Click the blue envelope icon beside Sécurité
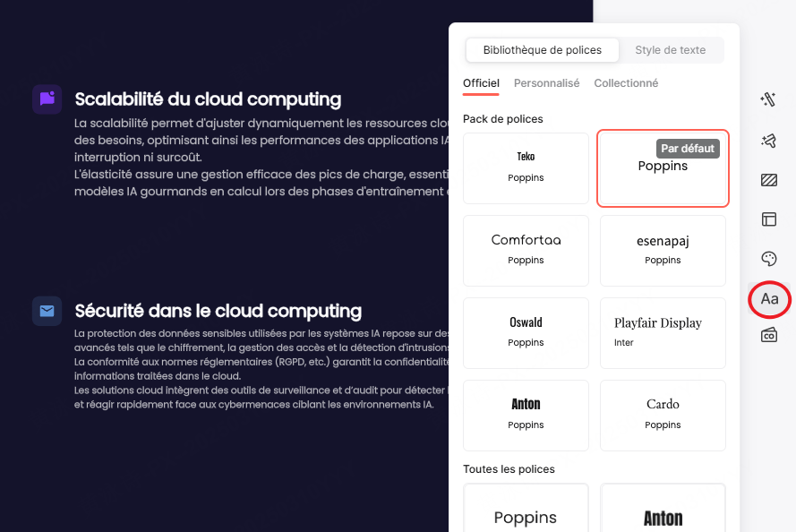796x532 pixels. pyautogui.click(x=47, y=311)
